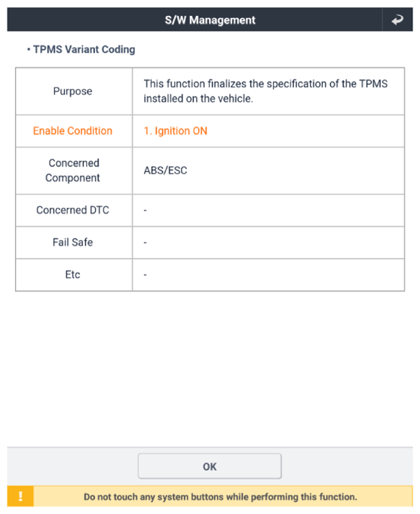The height and width of the screenshot is (514, 420).
Task: Click the yellow exclamation warning icon
Action: (x=20, y=497)
